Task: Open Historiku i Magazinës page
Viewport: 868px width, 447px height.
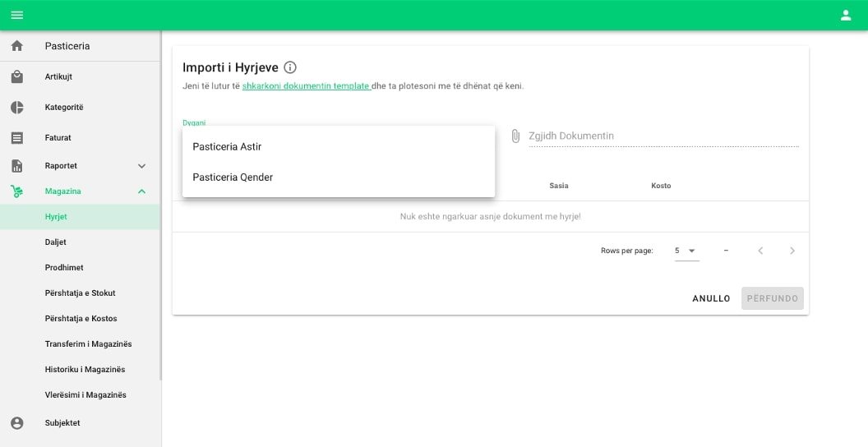Action: coord(86,370)
